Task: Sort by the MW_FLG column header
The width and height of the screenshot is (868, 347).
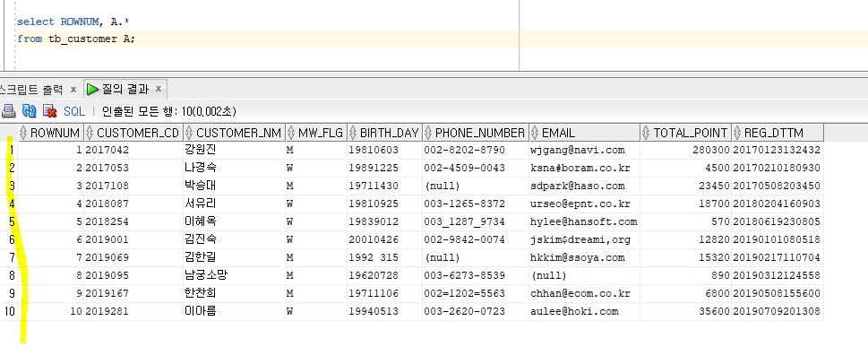Action: pos(315,133)
